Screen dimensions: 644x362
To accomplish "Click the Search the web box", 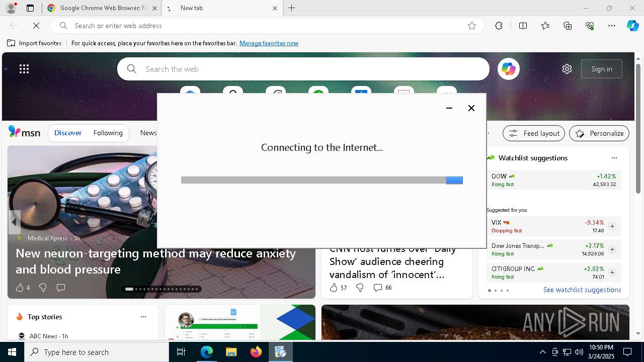I will coord(303,69).
